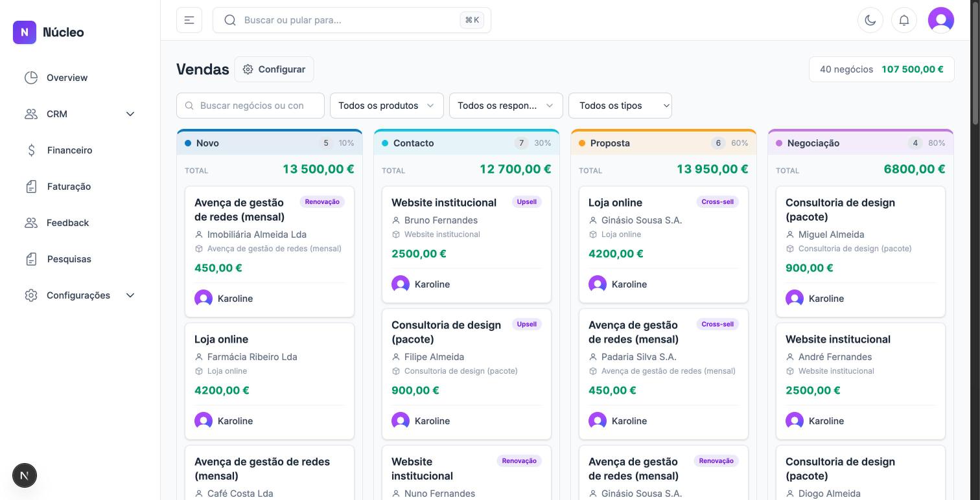The height and width of the screenshot is (500, 980).
Task: Expand the CRM menu chevron
Action: 130,114
